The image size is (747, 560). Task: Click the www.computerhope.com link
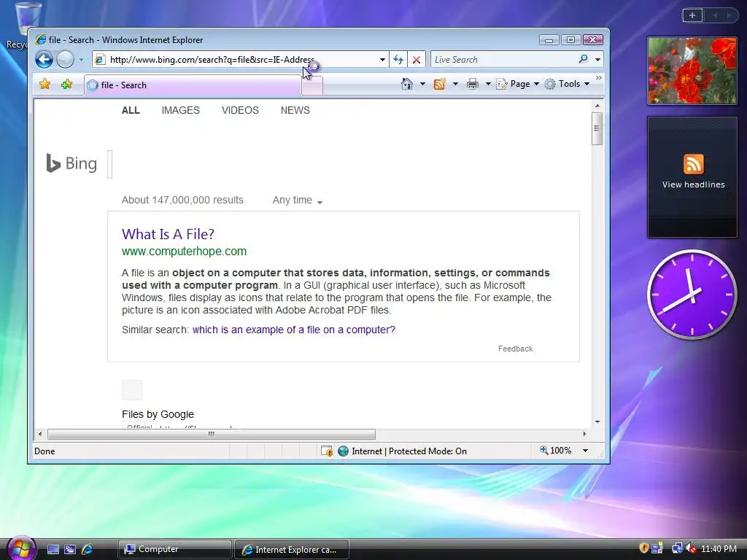coord(185,252)
